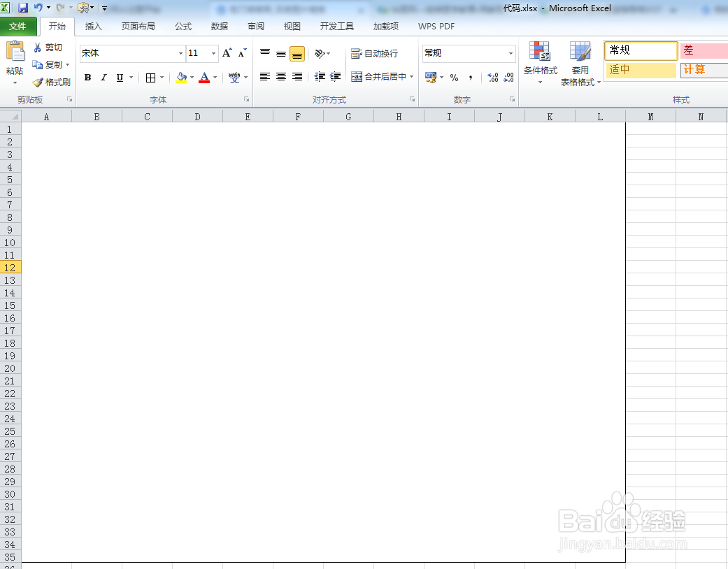Apply the 常规 Normal cell style
The height and width of the screenshot is (569, 728).
pos(641,50)
